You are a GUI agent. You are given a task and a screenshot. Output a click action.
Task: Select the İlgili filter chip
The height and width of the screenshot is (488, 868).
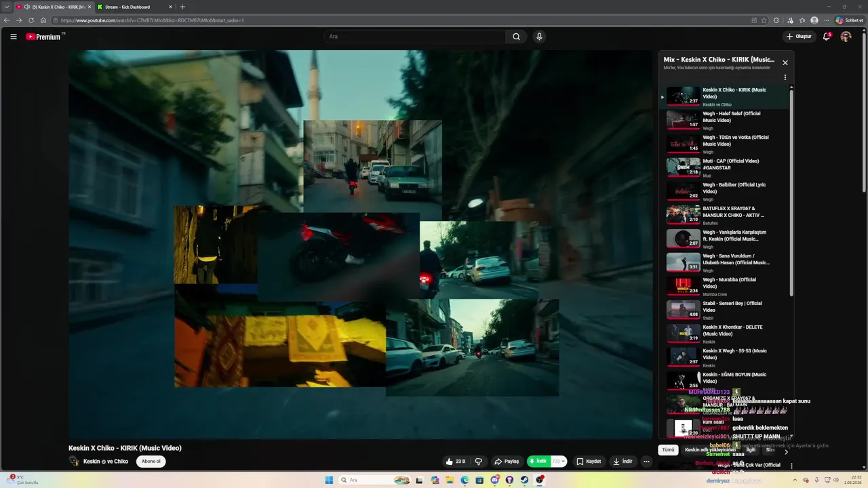(x=751, y=450)
